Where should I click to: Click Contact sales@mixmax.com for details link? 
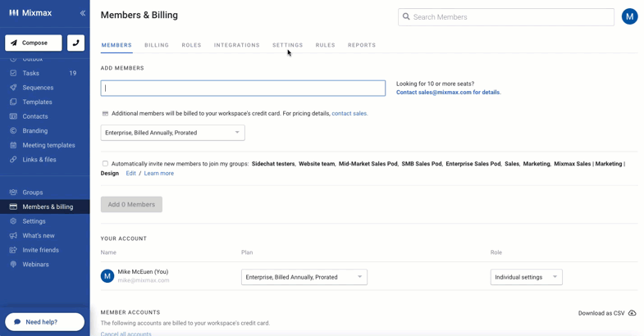coord(449,93)
